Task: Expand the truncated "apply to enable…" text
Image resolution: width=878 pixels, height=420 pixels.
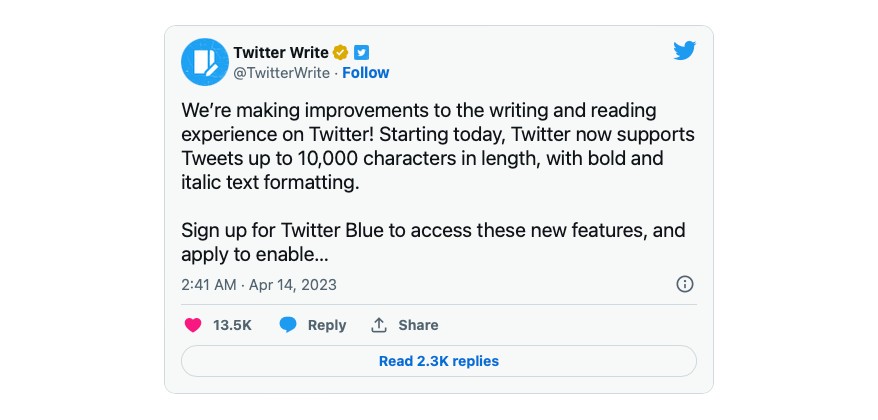Action: click(x=255, y=255)
